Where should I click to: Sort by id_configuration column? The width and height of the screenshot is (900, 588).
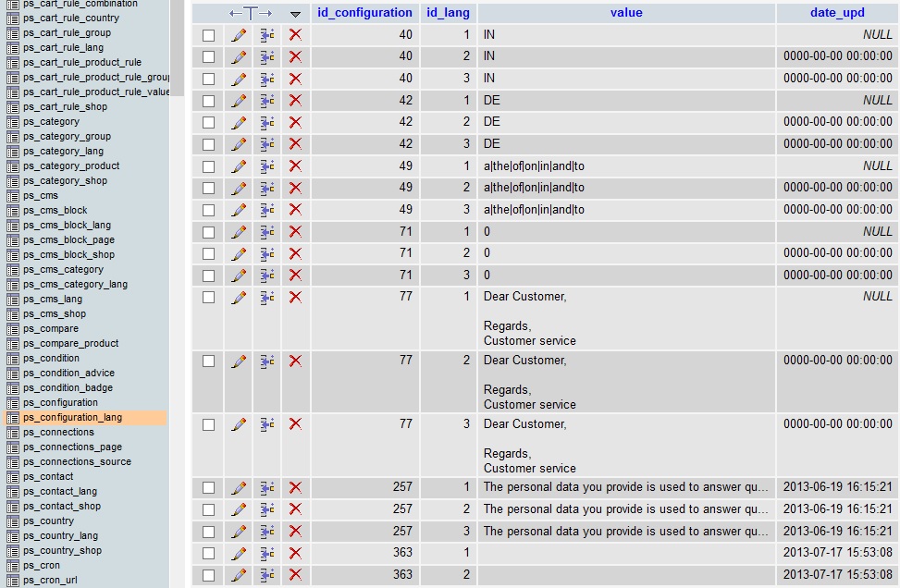[364, 13]
